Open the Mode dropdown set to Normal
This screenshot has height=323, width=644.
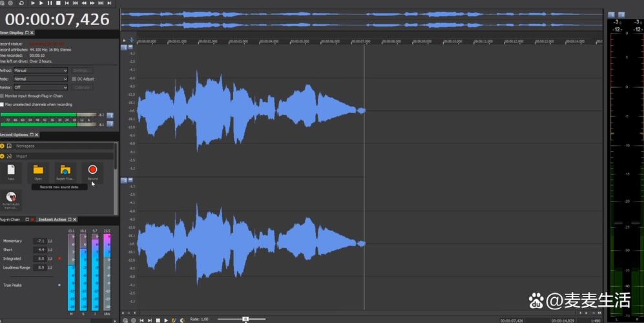click(x=41, y=79)
